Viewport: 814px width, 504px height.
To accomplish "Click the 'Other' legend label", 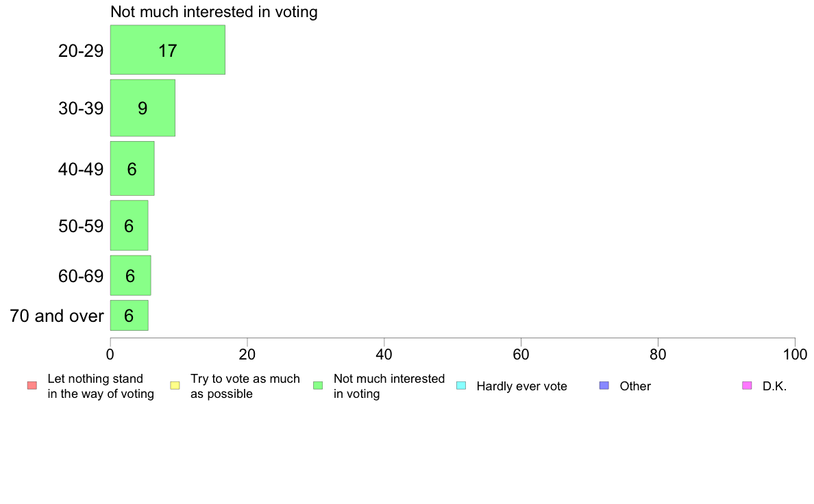I will (635, 386).
